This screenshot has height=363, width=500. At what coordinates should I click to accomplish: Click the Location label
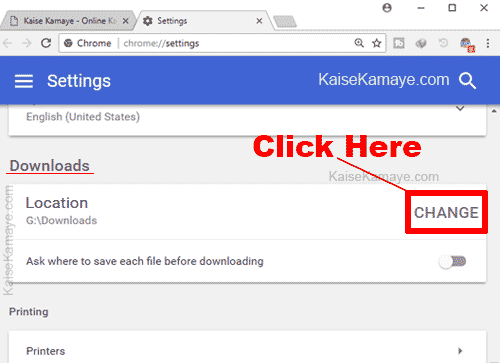tap(57, 203)
